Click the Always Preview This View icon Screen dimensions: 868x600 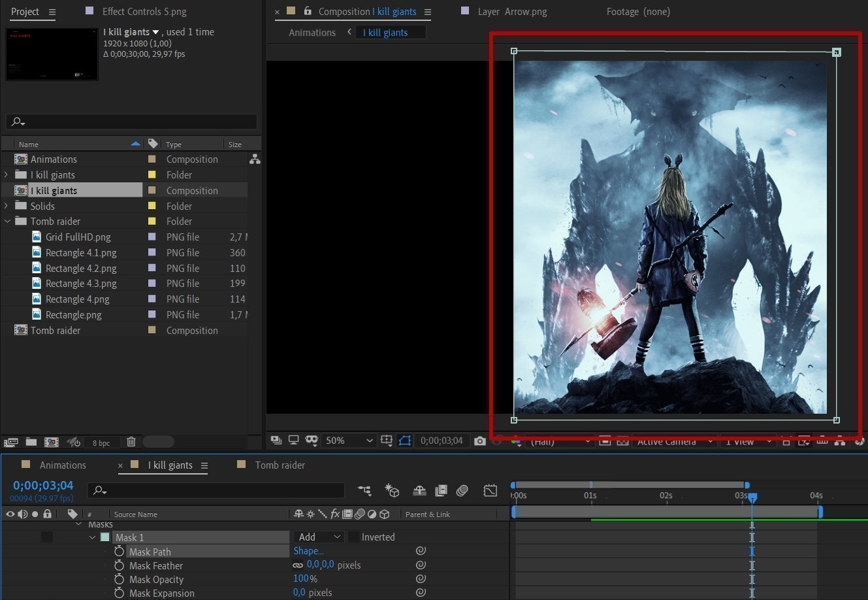pos(276,441)
